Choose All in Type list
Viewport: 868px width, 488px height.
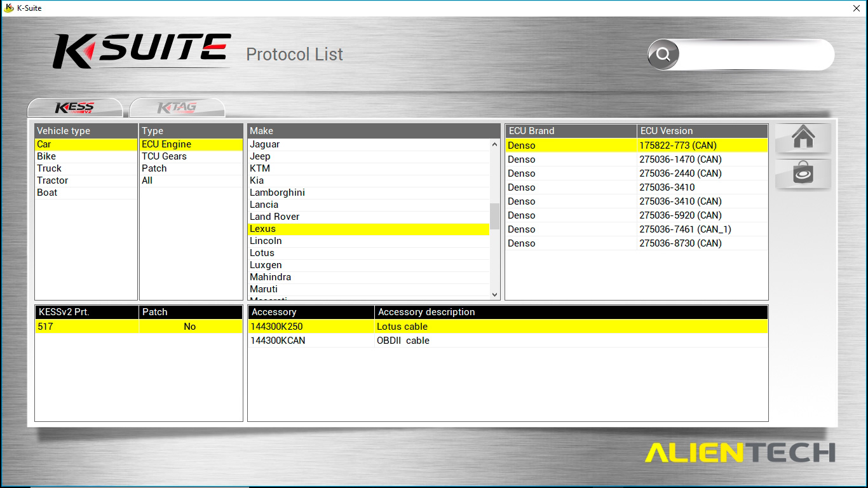[x=191, y=180]
